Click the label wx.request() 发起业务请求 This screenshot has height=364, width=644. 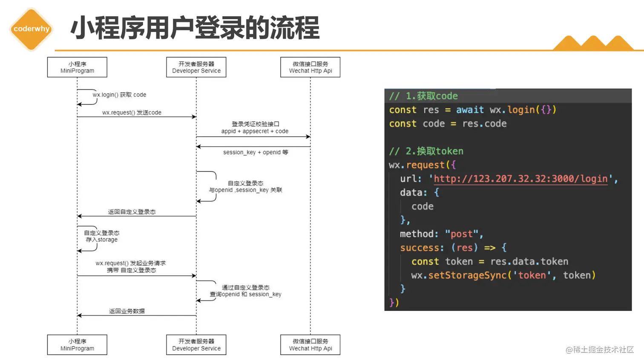(131, 263)
